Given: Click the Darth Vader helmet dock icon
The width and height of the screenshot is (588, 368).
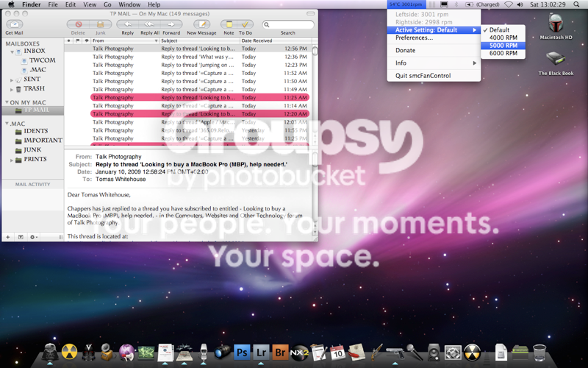Looking at the screenshot, I should [50, 353].
